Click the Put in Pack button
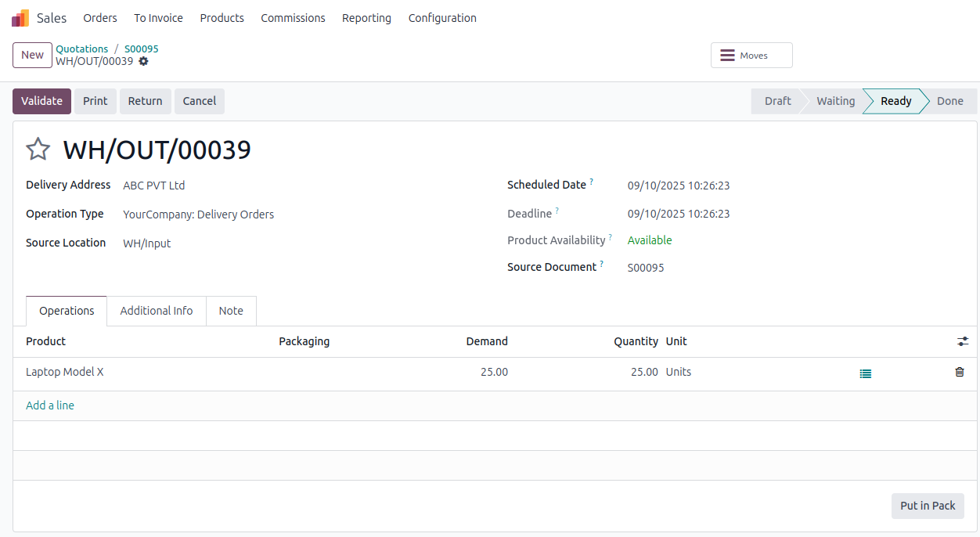This screenshot has height=537, width=980. [x=927, y=506]
